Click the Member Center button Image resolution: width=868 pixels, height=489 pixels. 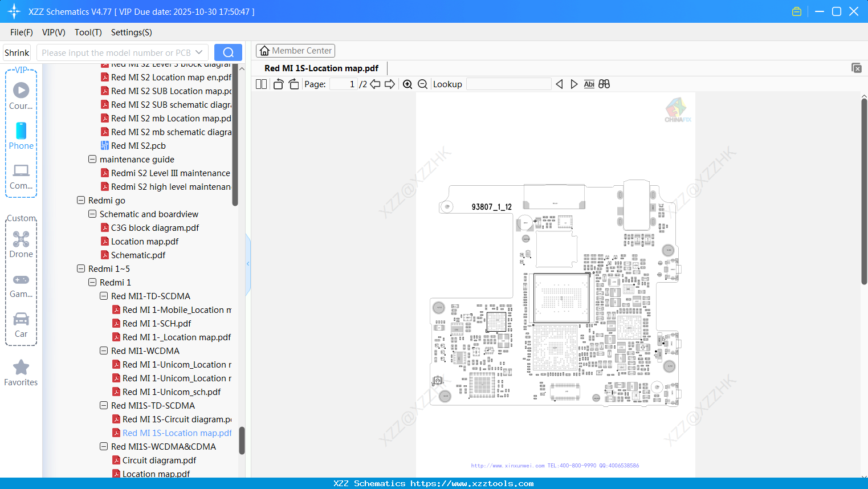click(x=295, y=50)
